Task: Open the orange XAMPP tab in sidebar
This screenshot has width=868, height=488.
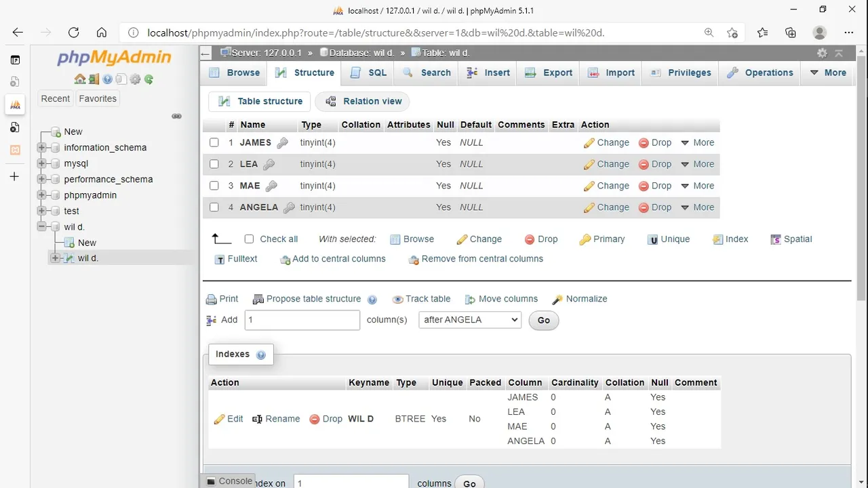Action: pyautogui.click(x=15, y=150)
